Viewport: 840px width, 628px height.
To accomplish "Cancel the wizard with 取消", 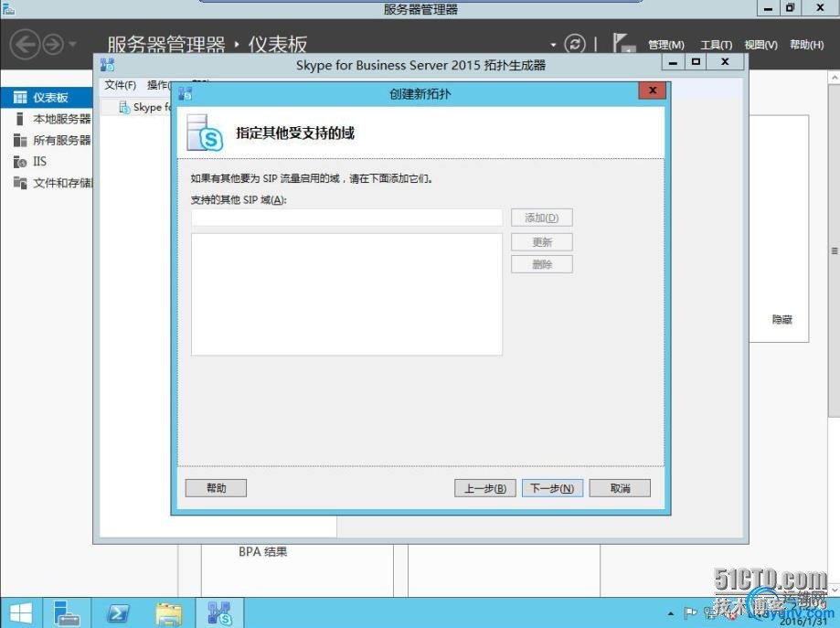I will click(620, 488).
